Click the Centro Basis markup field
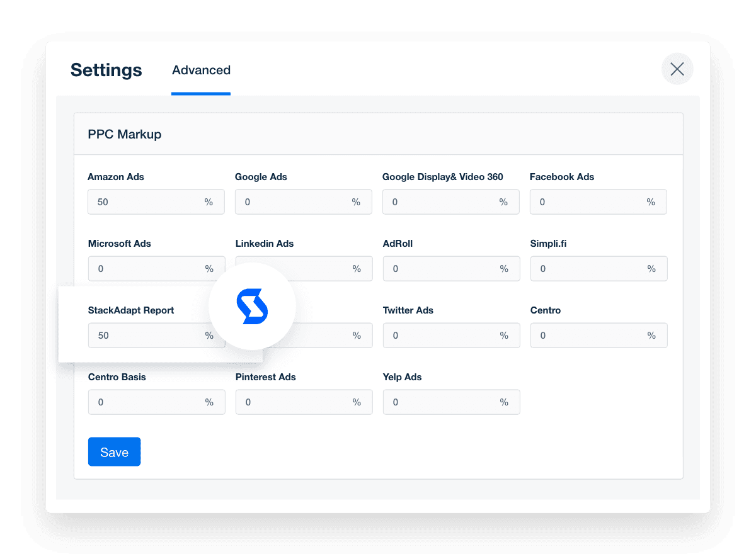 click(156, 402)
